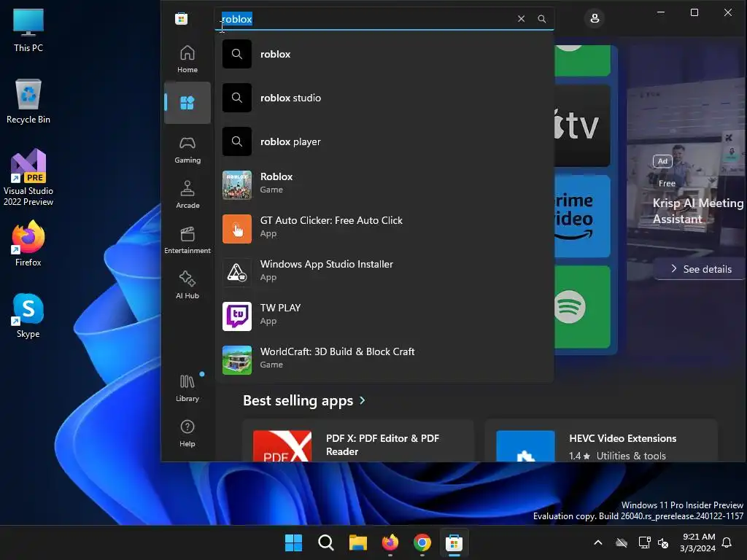Viewport: 747px width, 560px height.
Task: Click the search magnifier in search box
Action: [542, 18]
